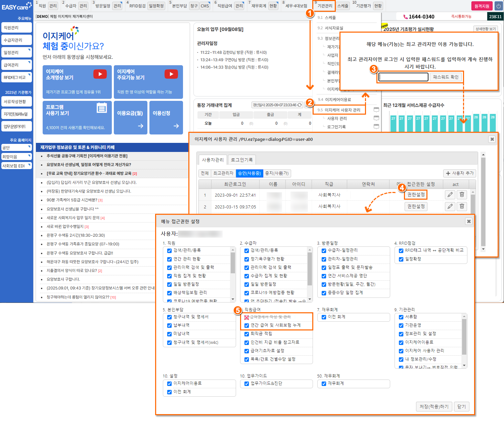Open the 희망이음 sidebar link
The height and width of the screenshot is (437, 504).
click(16, 157)
